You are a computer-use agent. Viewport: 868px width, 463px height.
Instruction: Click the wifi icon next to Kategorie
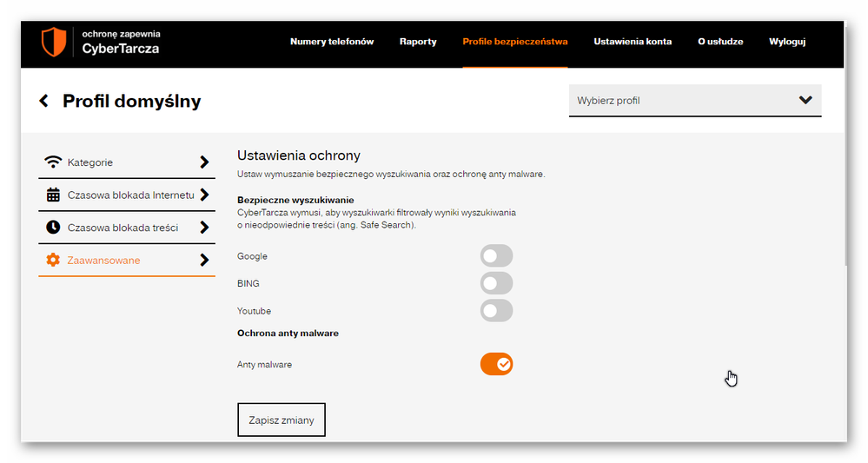(x=54, y=162)
